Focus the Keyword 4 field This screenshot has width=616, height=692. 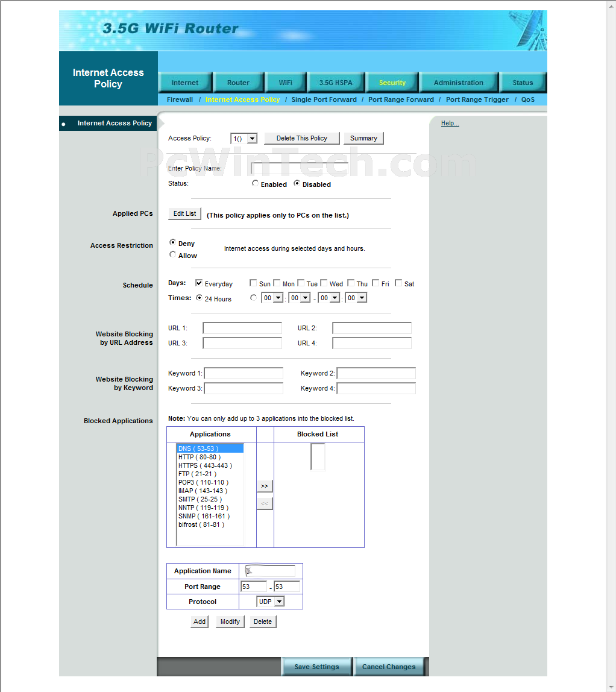376,388
